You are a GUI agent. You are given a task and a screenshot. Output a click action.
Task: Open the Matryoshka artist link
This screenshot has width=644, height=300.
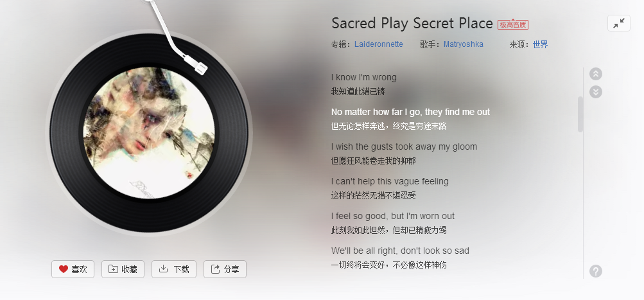464,44
